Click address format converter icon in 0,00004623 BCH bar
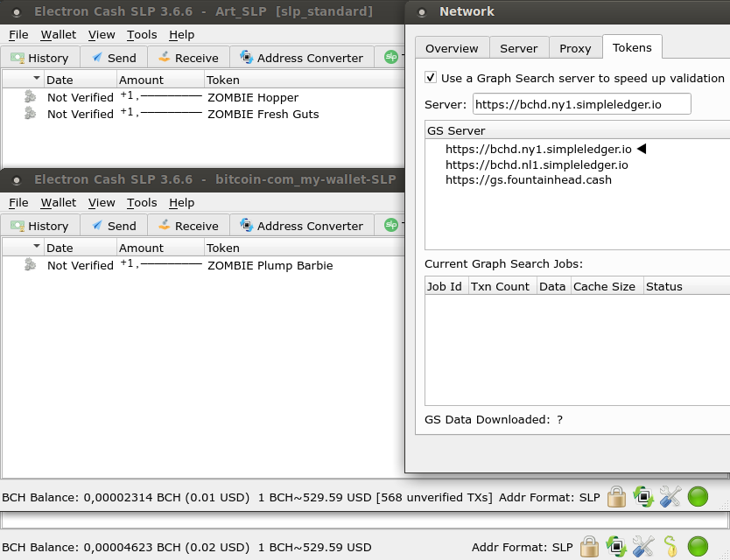This screenshot has height=560, width=730. (x=616, y=547)
